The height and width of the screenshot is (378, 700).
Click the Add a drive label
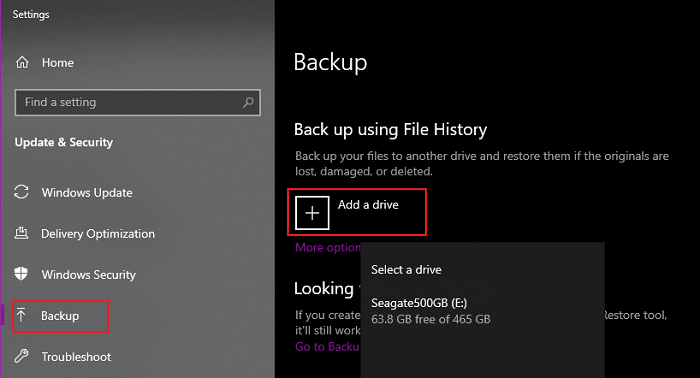pyautogui.click(x=368, y=205)
